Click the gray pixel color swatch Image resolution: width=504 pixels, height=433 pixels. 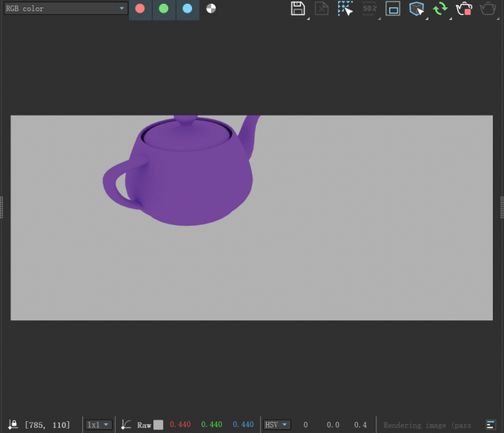[x=158, y=425]
